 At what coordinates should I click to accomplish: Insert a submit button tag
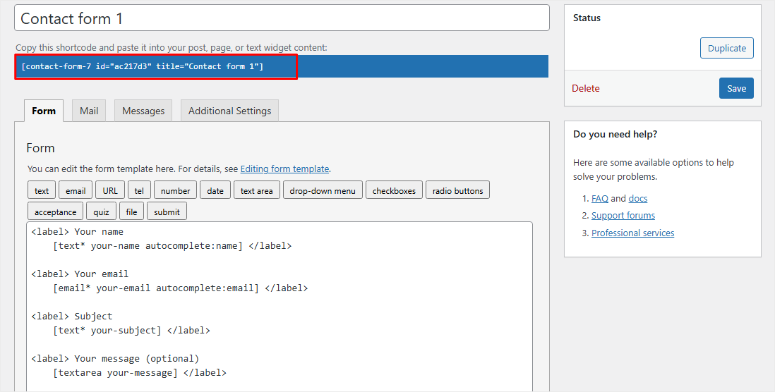(167, 212)
